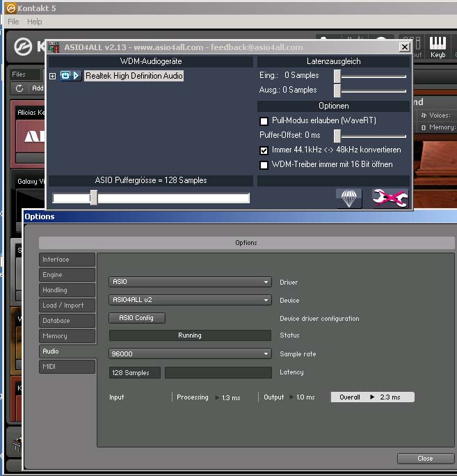This screenshot has width=457, height=476.
Task: Click the crossed wrench advanced mode icon
Action: pos(390,198)
